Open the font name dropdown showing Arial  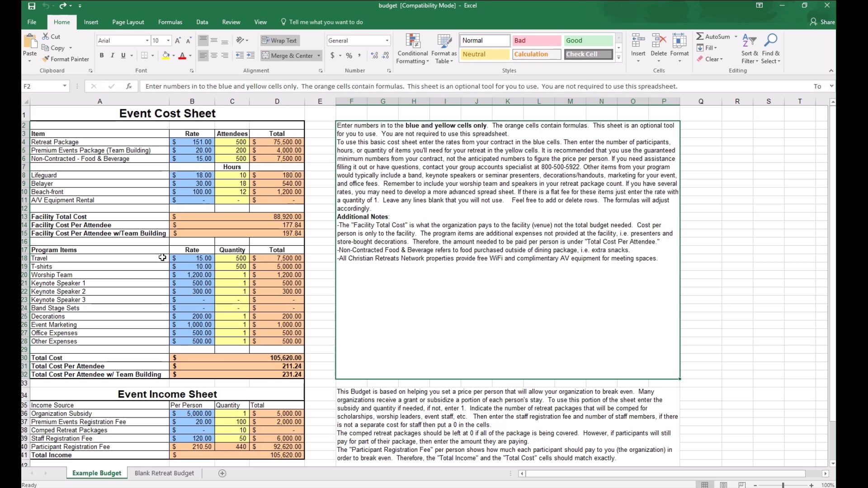[147, 41]
